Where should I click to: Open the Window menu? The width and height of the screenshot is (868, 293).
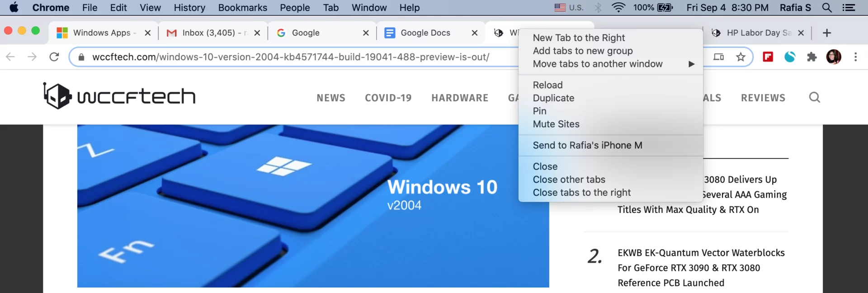[369, 8]
